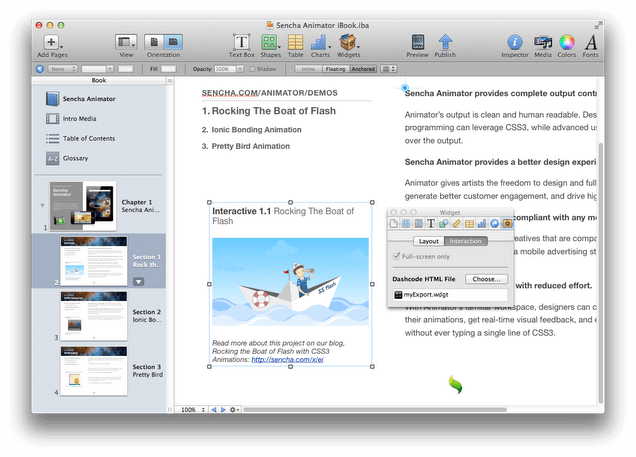636x457 pixels.
Task: Open Section 1 thumbnail dropdown arrow
Action: point(138,281)
